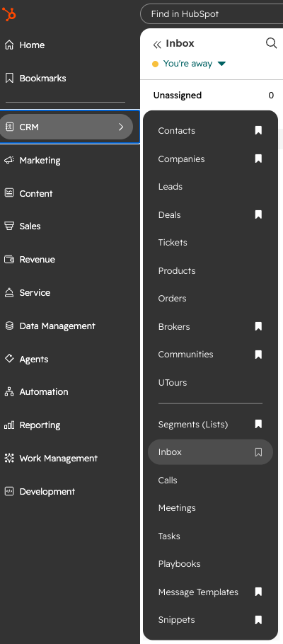283x644 pixels.
Task: Click the Revenue wallet icon
Action: click(9, 259)
